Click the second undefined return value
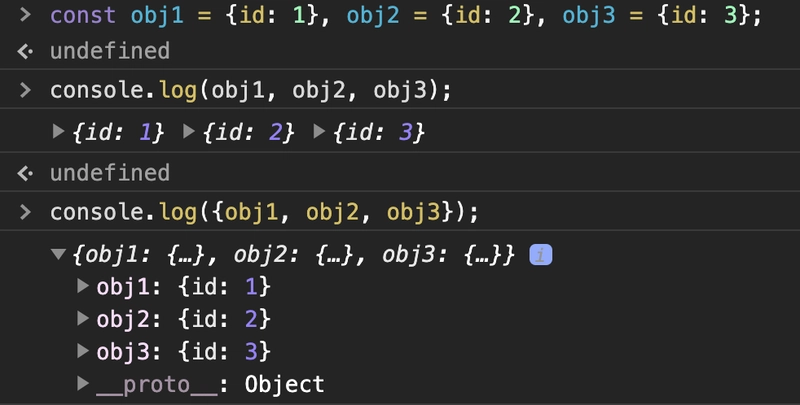 click(x=110, y=173)
